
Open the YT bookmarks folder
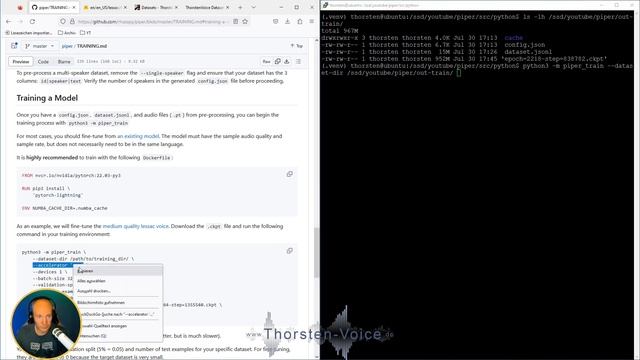click(x=86, y=33)
